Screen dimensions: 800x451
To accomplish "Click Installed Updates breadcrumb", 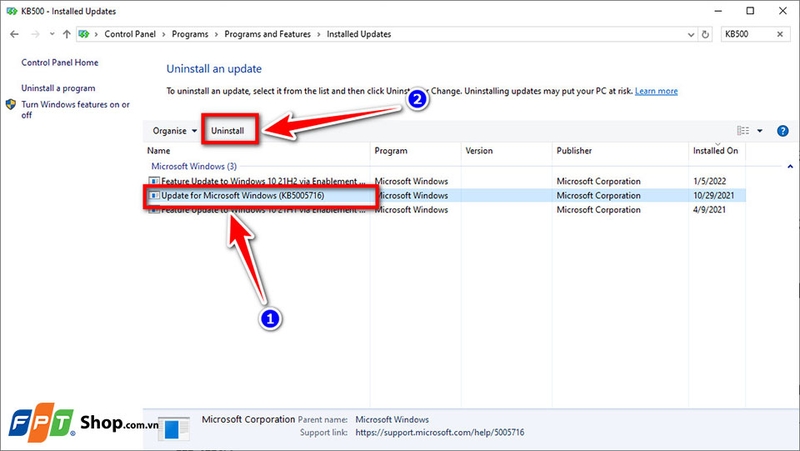I will (x=359, y=34).
